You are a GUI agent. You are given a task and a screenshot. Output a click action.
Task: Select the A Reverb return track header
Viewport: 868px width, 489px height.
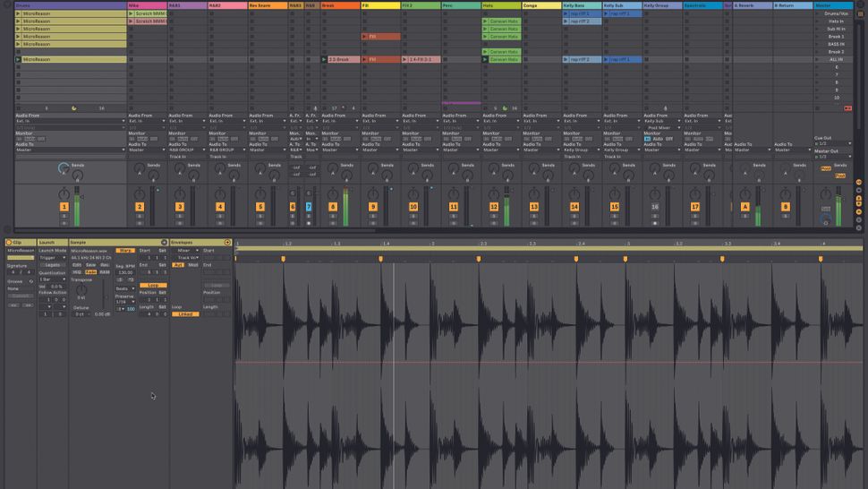click(753, 5)
